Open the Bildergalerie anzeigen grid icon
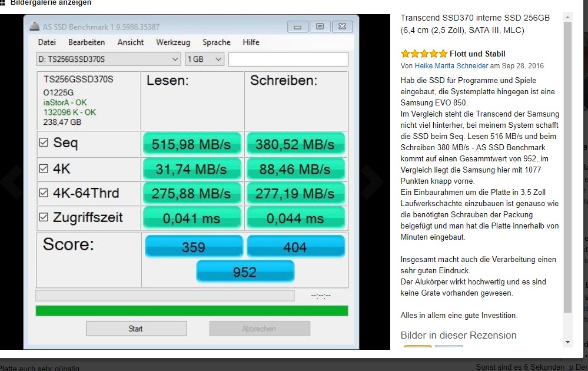 pyautogui.click(x=2, y=2)
